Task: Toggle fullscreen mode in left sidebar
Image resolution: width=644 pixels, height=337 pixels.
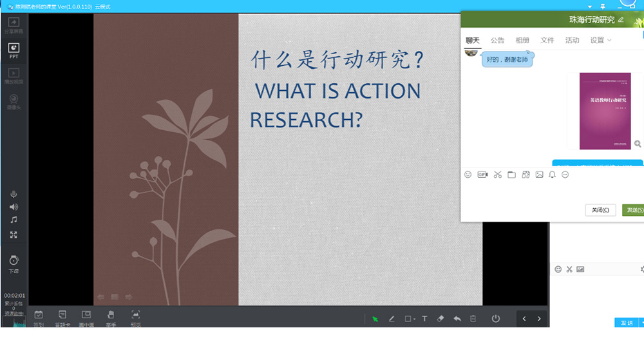Action: pyautogui.click(x=14, y=235)
